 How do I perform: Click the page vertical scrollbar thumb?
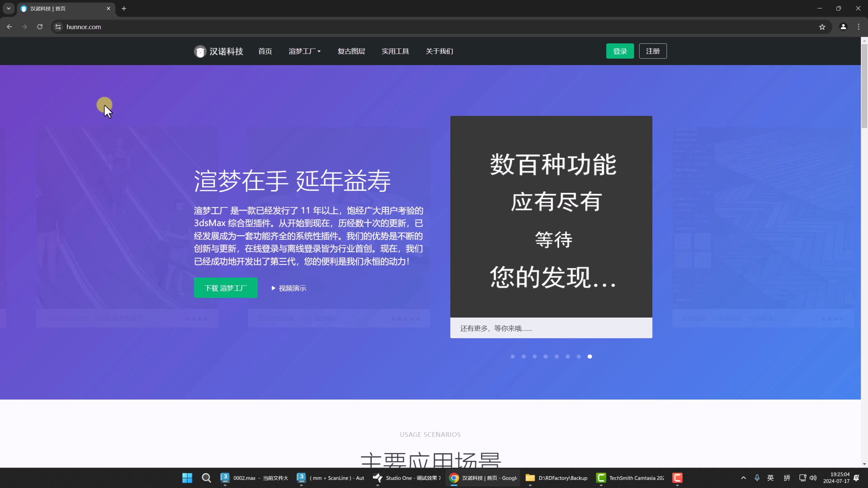coord(864,86)
